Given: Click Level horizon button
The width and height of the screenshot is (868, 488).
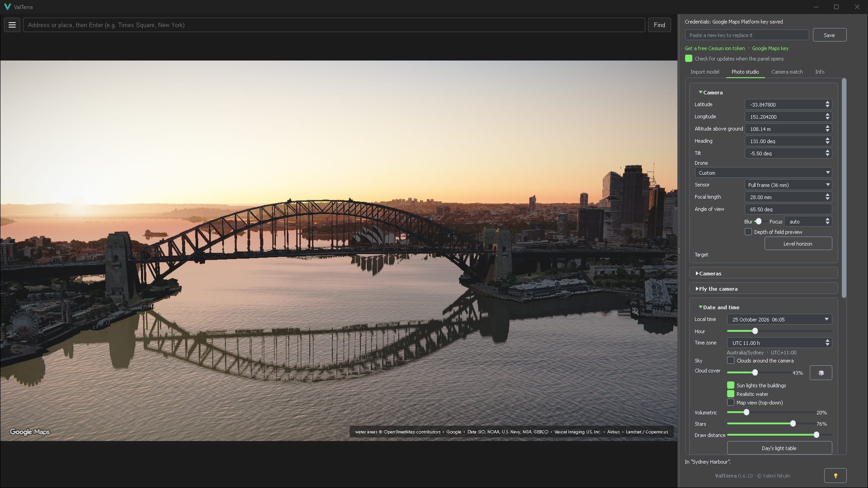Looking at the screenshot, I should [797, 244].
